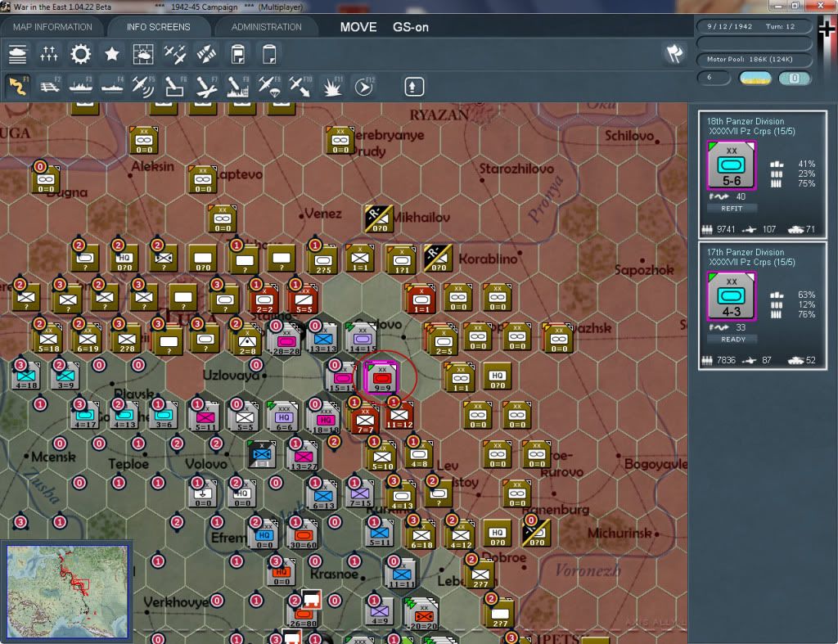Open the Map Information tab
The image size is (838, 644).
(x=52, y=27)
